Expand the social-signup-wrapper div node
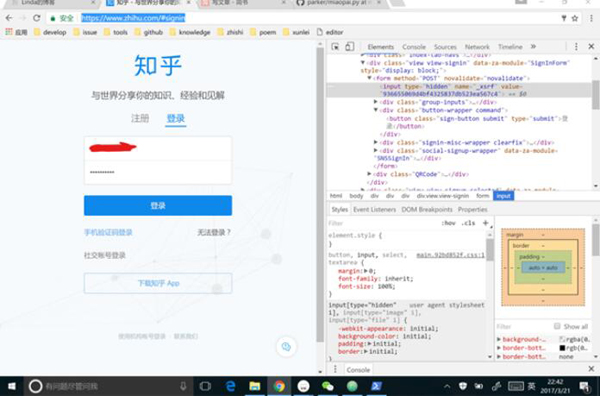600x396 pixels. (376, 150)
